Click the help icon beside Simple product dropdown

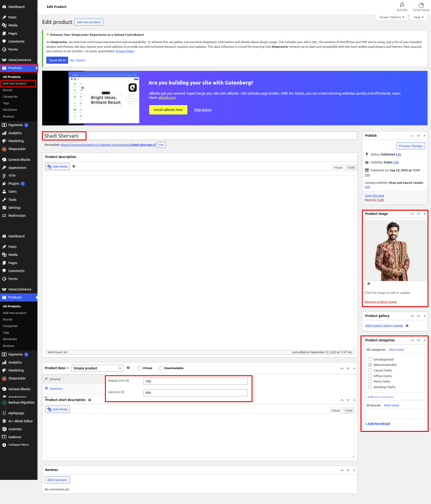(128, 368)
